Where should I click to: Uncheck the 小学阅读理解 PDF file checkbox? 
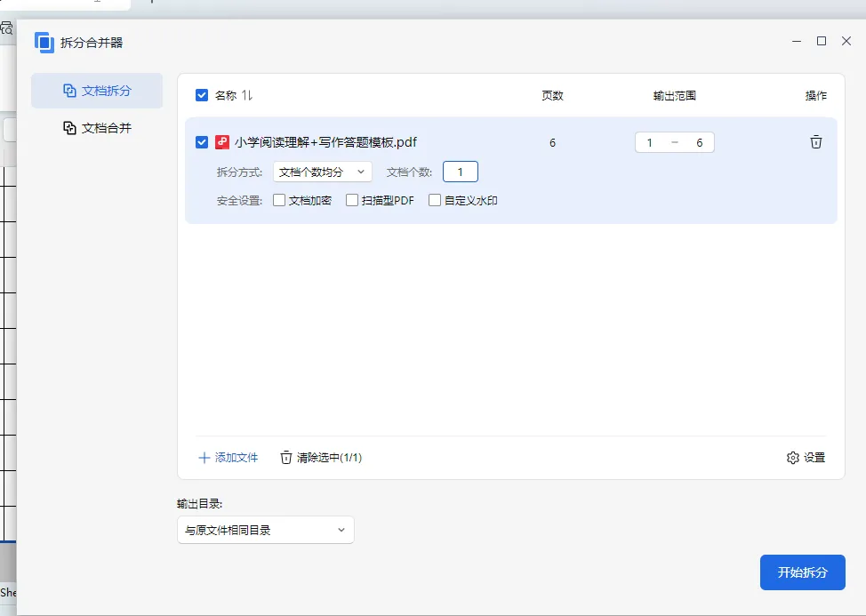(202, 142)
